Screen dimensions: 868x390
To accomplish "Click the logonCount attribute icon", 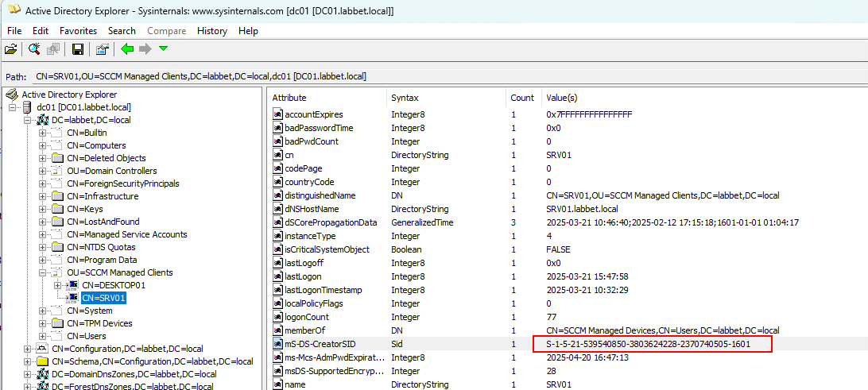I will 277,317.
